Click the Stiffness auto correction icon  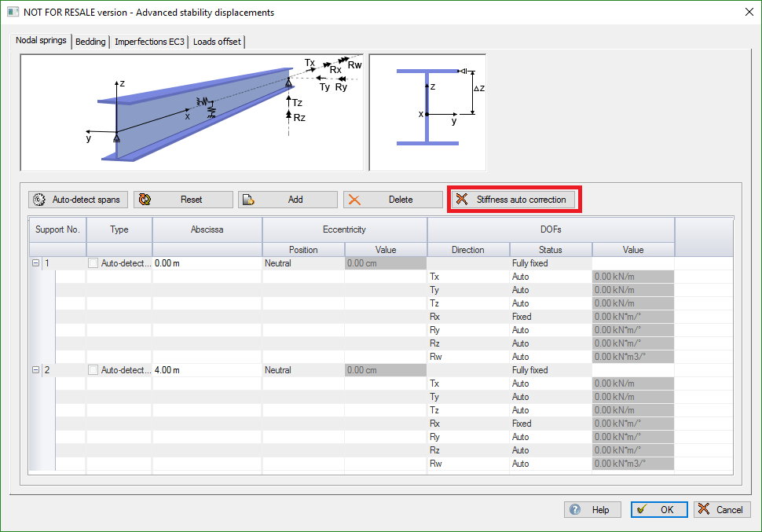click(462, 200)
